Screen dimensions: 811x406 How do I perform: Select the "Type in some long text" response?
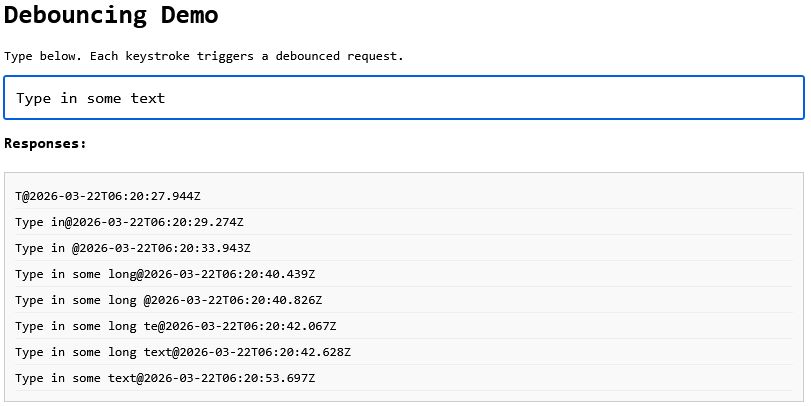point(183,352)
